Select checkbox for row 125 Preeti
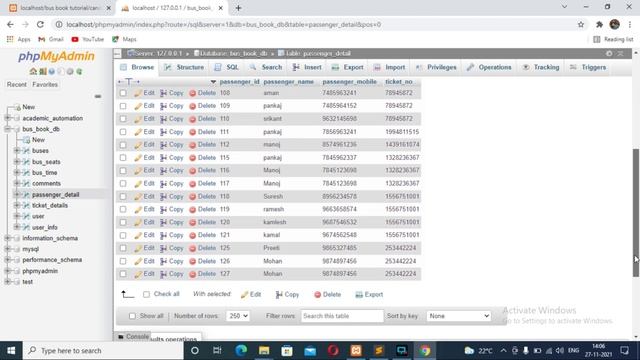 [123, 248]
